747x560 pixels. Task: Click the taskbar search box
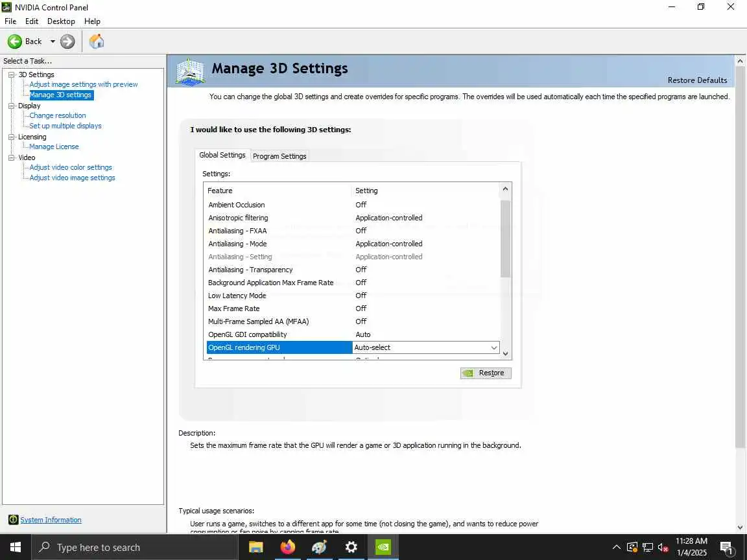[x=134, y=547]
